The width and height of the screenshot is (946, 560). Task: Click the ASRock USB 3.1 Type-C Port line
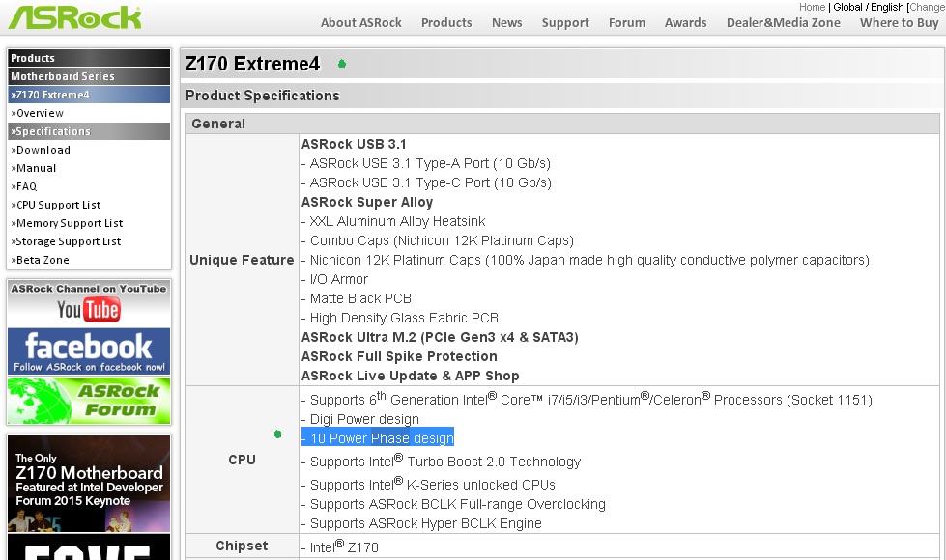point(426,182)
